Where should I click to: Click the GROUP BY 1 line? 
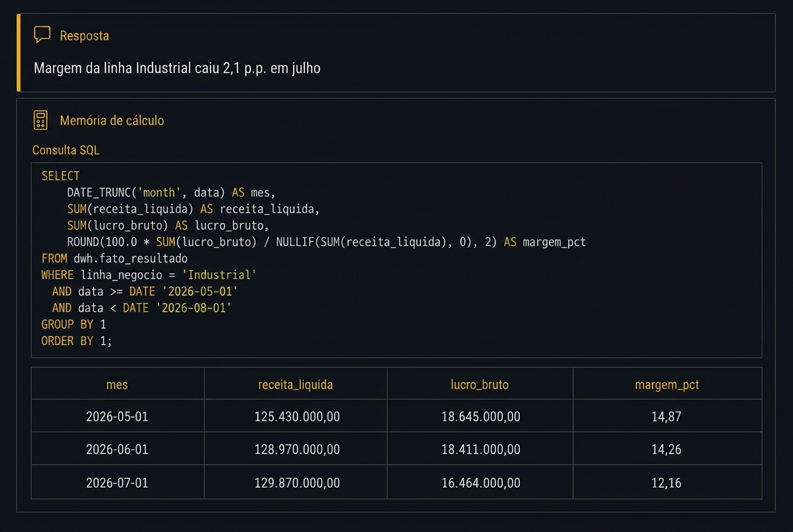pyautogui.click(x=74, y=324)
